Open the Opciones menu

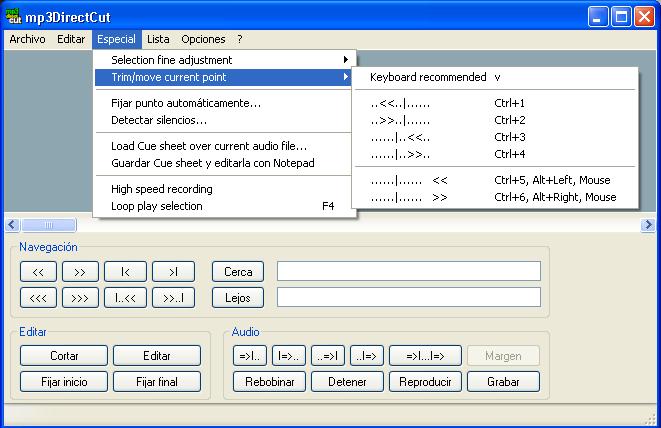click(x=203, y=39)
